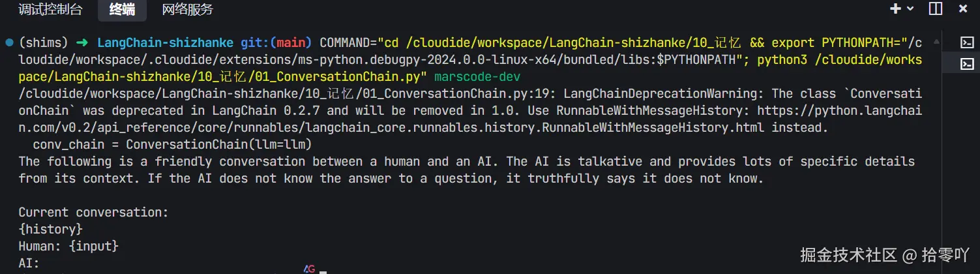Select the second terminal instance icon

(968, 64)
